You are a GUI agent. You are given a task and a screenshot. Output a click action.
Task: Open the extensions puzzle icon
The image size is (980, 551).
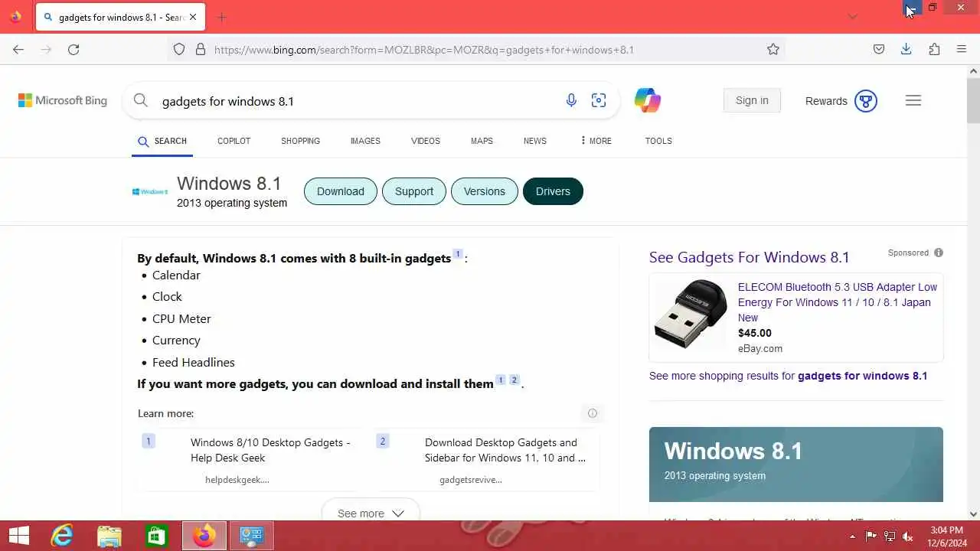[x=934, y=49]
